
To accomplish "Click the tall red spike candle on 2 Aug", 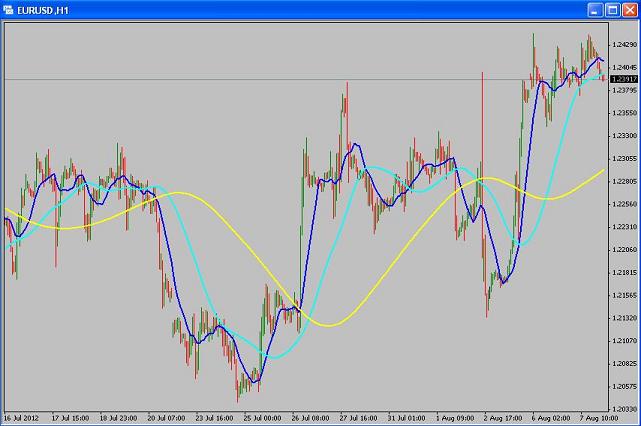I will (x=483, y=139).
